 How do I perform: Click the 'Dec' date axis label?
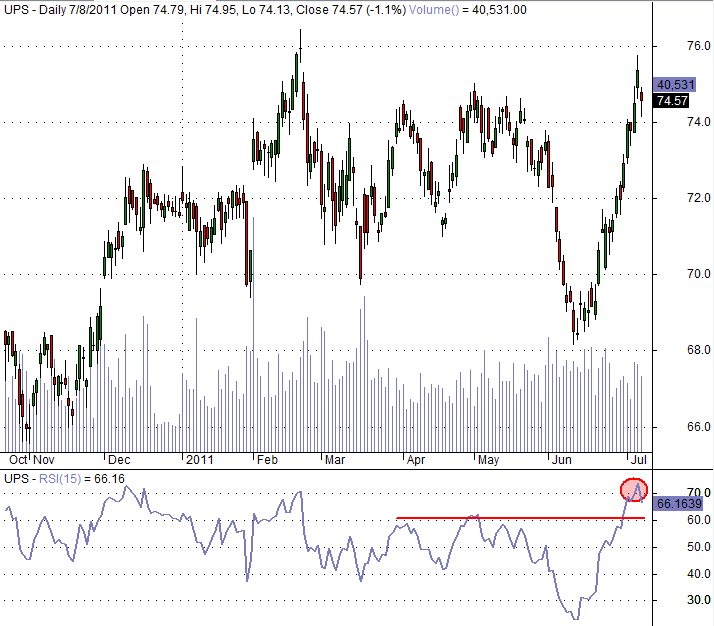[x=119, y=460]
